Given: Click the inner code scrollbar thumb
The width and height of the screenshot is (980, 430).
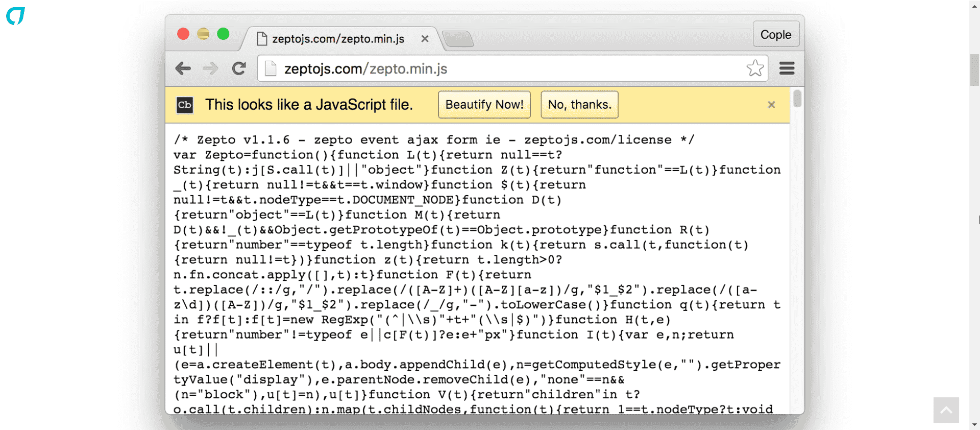Looking at the screenshot, I should (797, 98).
